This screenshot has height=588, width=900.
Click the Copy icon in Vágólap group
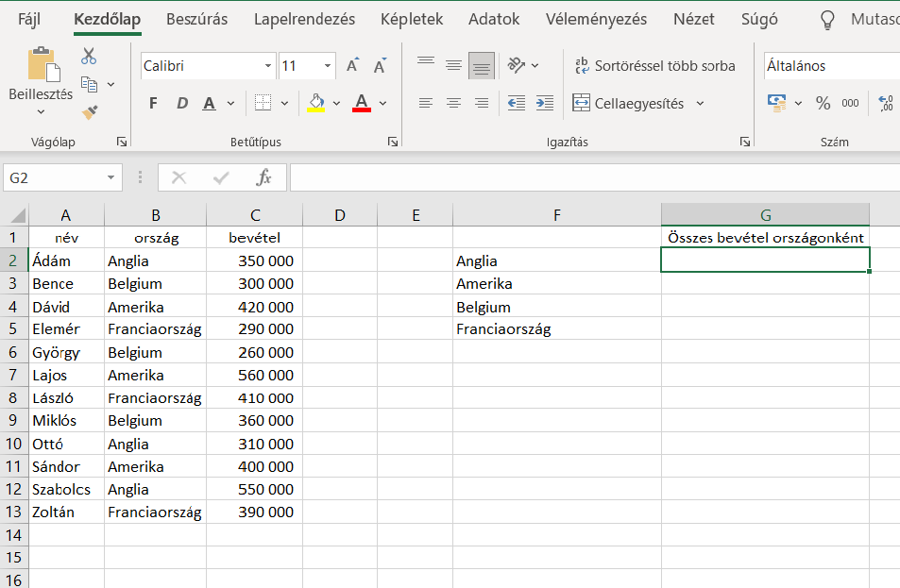(x=90, y=85)
